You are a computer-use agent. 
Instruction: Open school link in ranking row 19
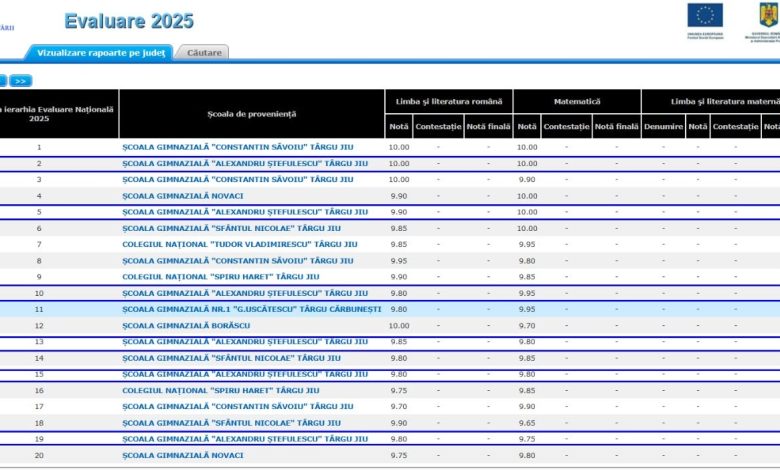point(245,439)
